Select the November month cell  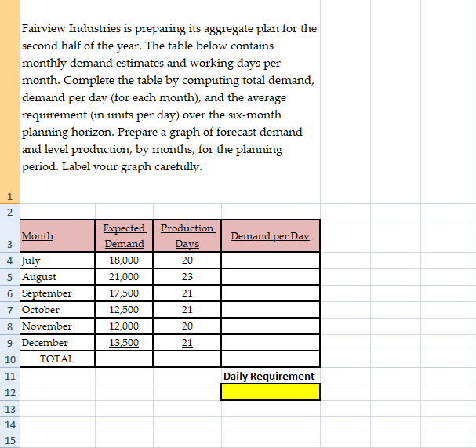[x=57, y=326]
